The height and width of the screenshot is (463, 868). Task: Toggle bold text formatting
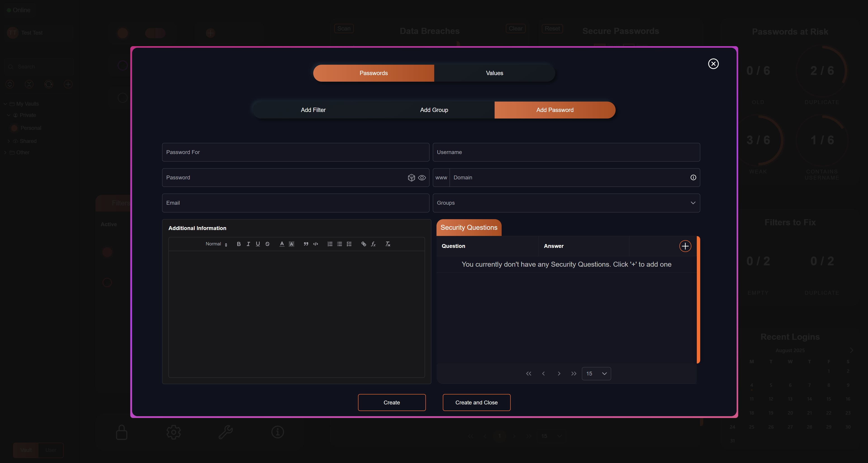(x=239, y=244)
